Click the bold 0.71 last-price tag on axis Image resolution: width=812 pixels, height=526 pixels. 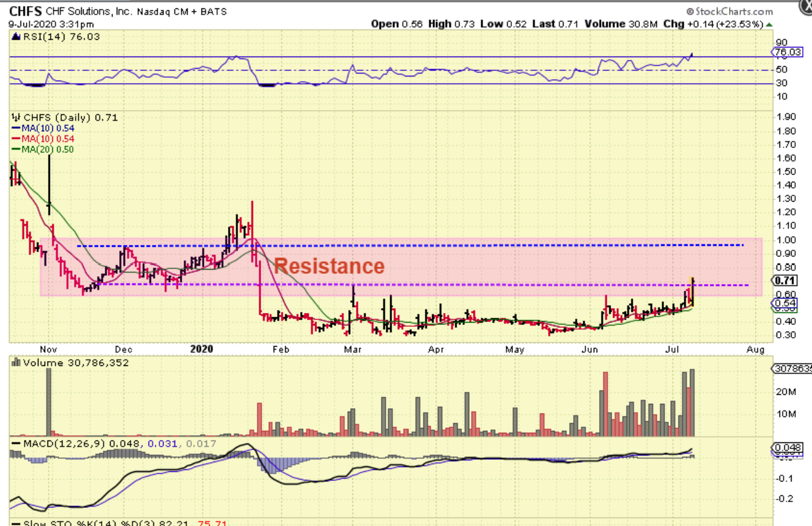[786, 280]
